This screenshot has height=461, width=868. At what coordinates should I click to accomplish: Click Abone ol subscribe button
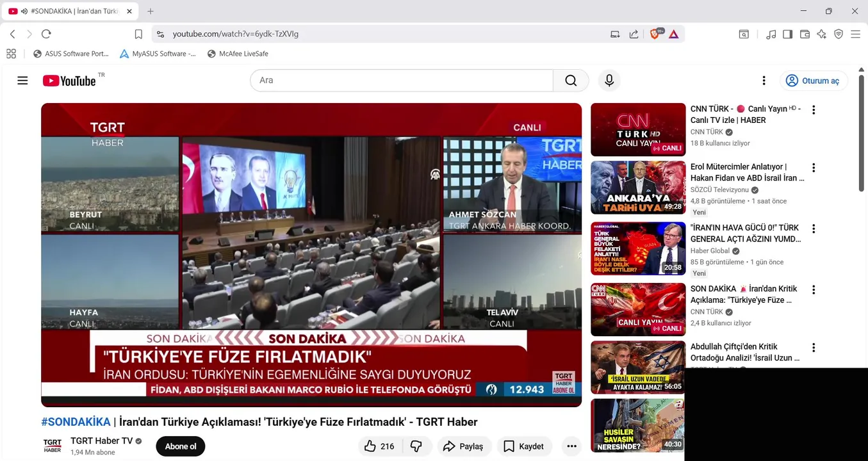point(181,446)
